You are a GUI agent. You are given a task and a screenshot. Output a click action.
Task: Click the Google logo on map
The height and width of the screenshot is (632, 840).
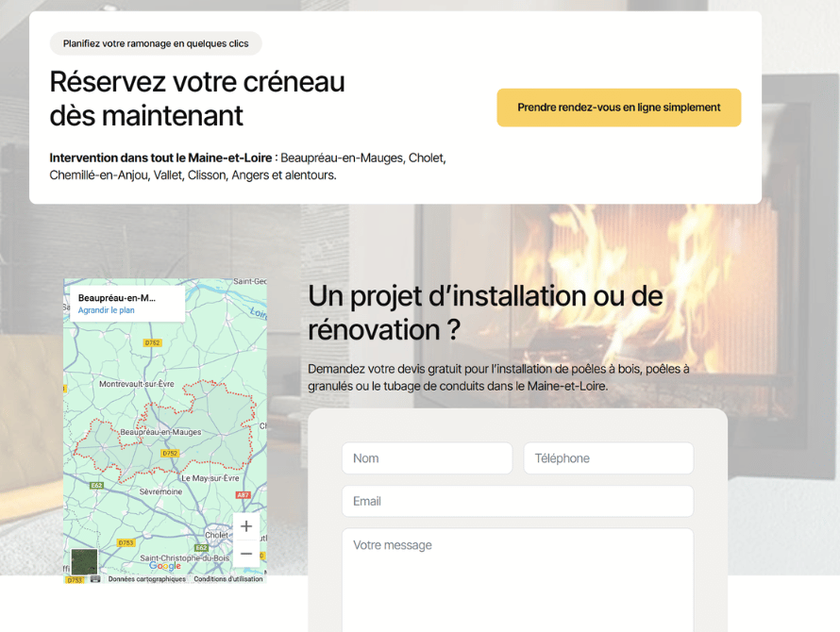click(164, 566)
